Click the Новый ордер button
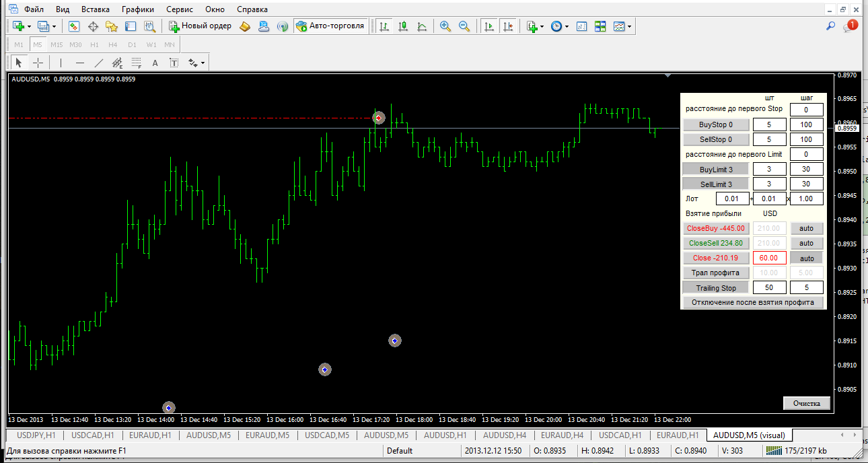 [x=200, y=26]
